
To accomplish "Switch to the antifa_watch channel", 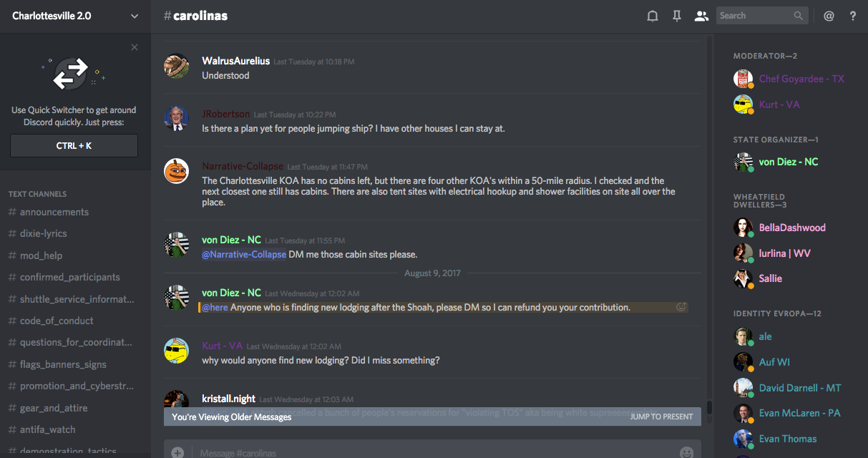I will [x=47, y=429].
